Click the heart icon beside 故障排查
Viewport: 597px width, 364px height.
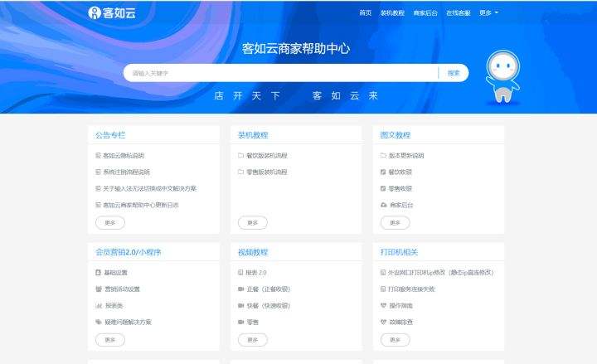pos(384,322)
